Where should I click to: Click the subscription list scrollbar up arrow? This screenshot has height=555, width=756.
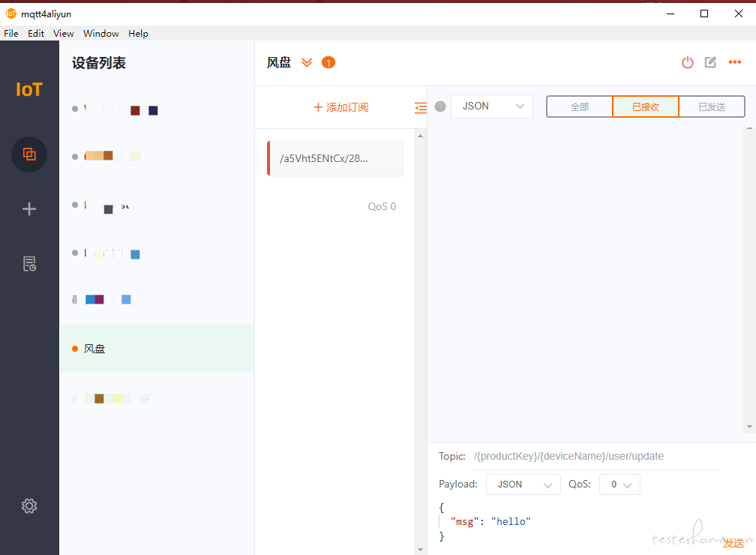421,136
